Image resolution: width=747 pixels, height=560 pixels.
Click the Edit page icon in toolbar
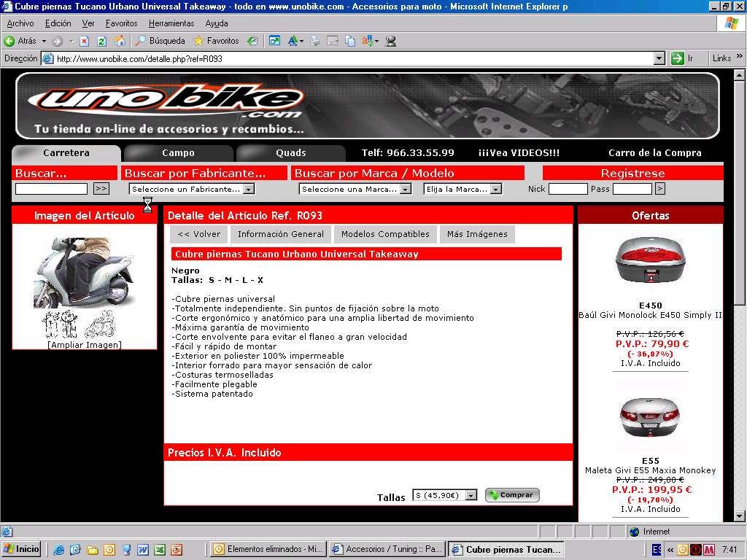333,41
